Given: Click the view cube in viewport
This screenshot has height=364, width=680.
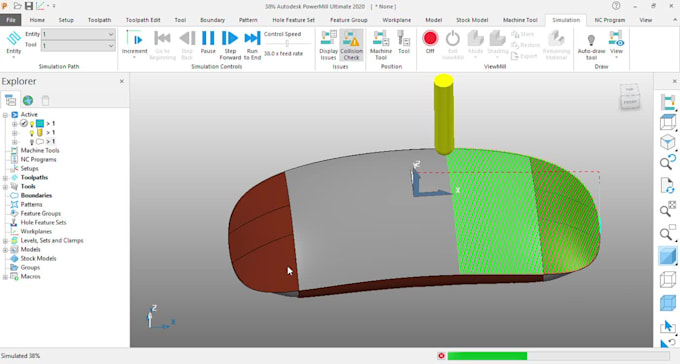Looking at the screenshot, I should click(x=629, y=96).
